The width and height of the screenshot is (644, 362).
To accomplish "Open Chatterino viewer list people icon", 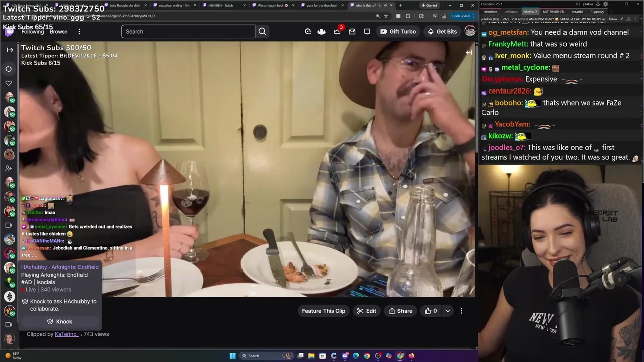I will point(628,19).
